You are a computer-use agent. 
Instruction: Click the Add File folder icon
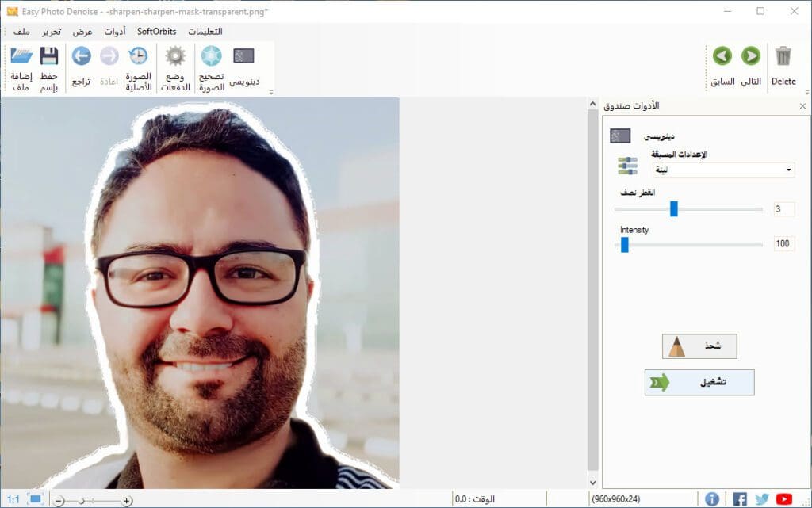(x=21, y=56)
